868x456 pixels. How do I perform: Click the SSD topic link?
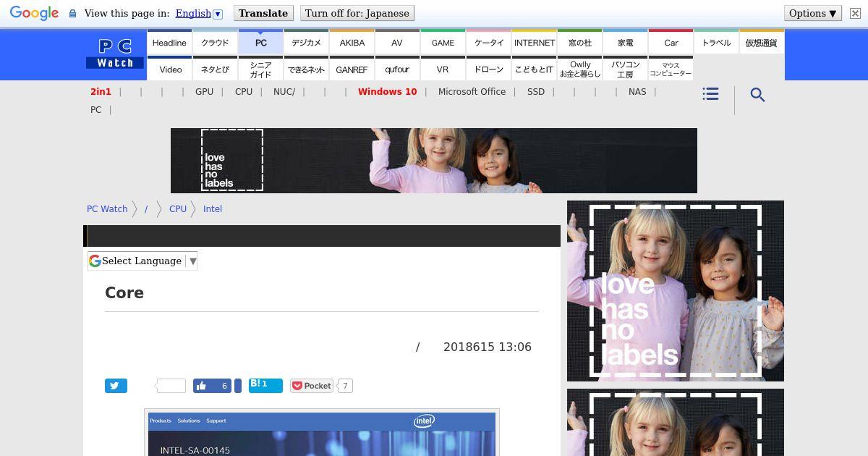coord(536,91)
